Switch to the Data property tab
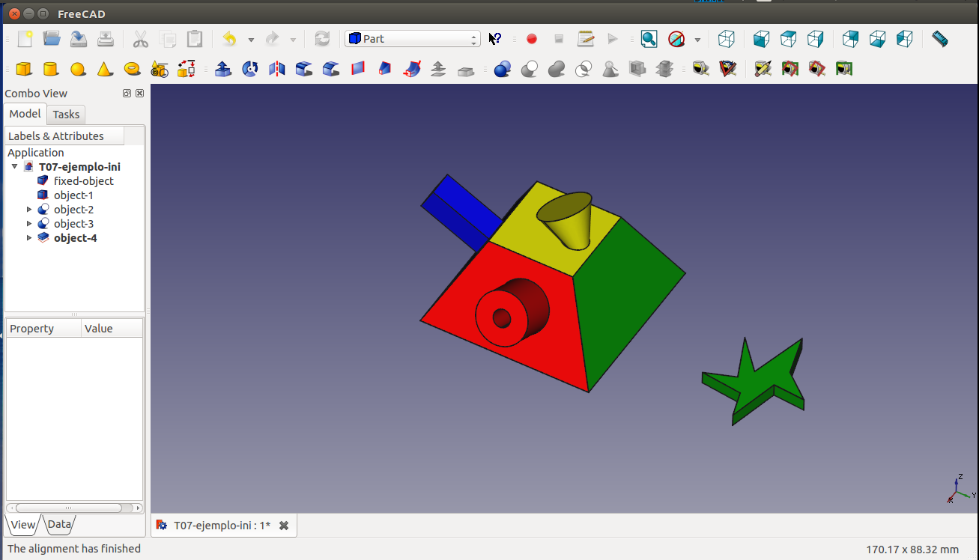This screenshot has height=560, width=979. point(59,524)
